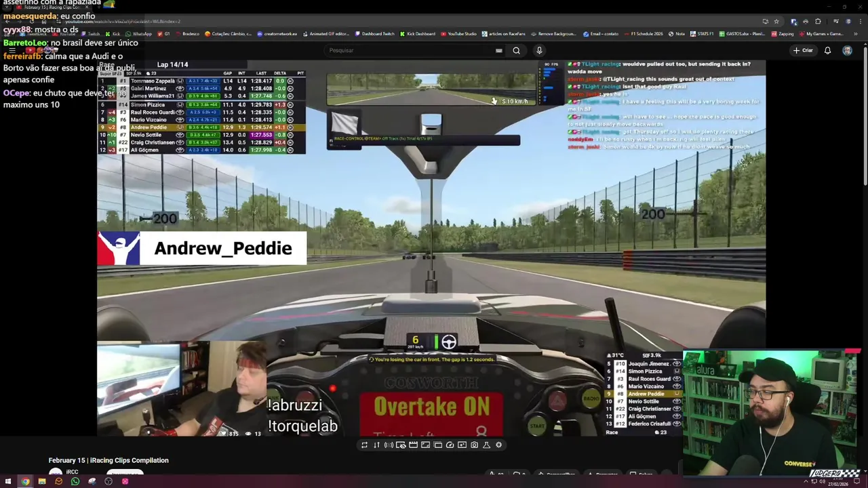Open the WhatsApp bookmark
Screen dimensions: 868x488
click(x=138, y=34)
